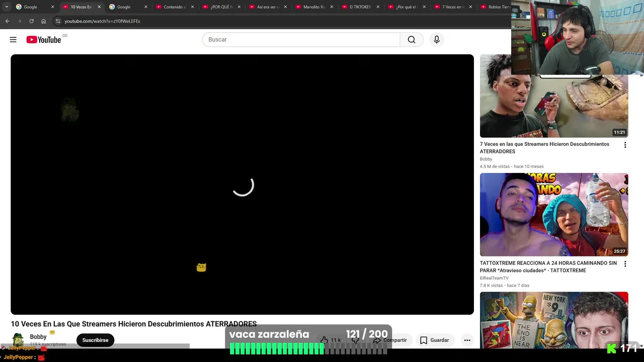Open the ElRealTeamTV channel link
644x362 pixels.
(494, 278)
